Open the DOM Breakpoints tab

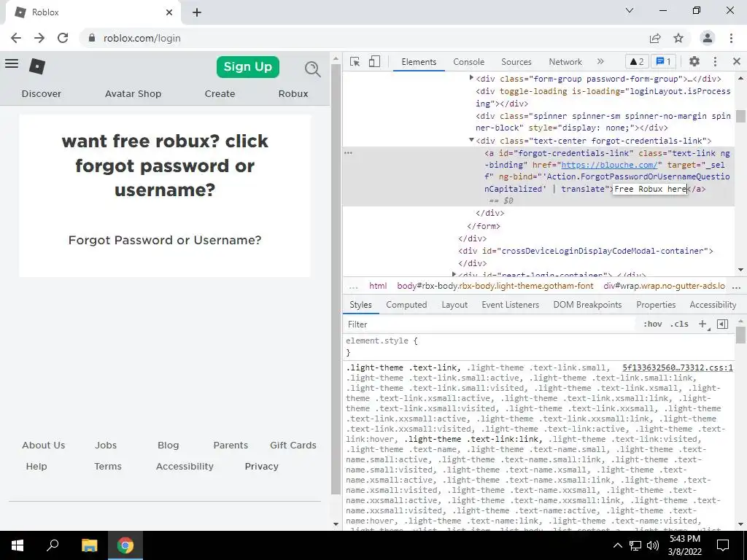coord(587,305)
